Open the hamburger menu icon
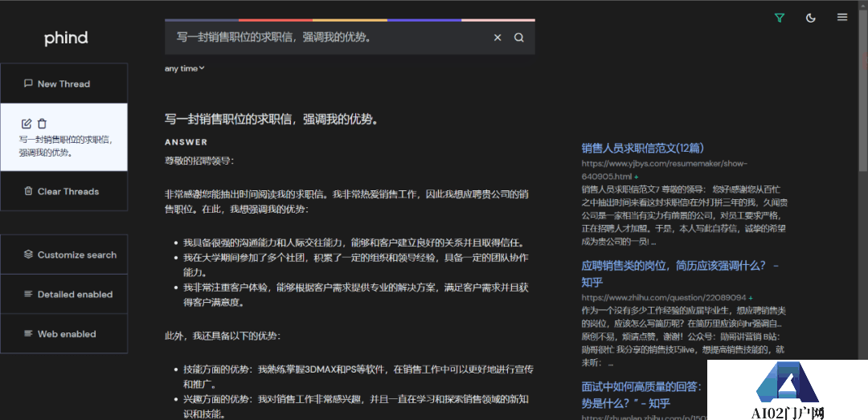The width and height of the screenshot is (868, 420). (842, 17)
